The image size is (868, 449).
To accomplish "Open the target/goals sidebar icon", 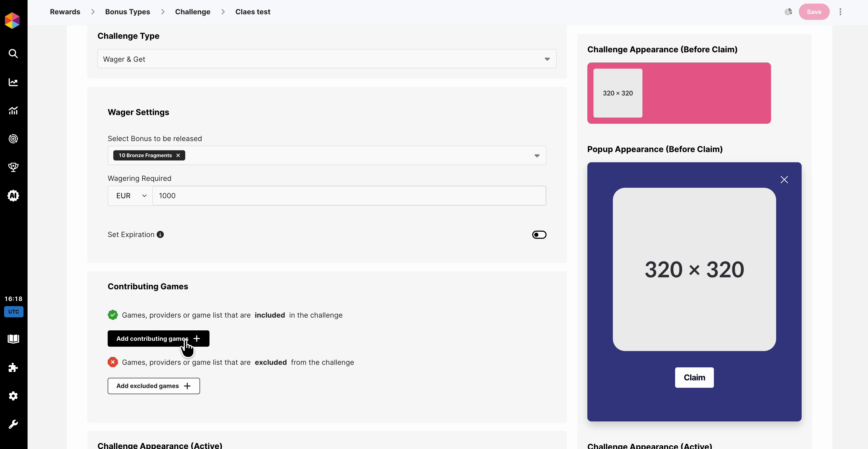I will click(13, 139).
